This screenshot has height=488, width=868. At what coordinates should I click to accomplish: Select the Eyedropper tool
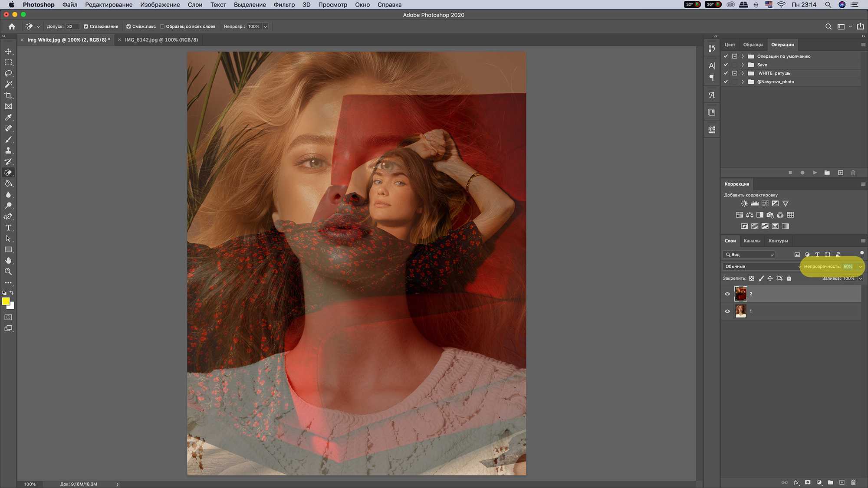click(8, 118)
